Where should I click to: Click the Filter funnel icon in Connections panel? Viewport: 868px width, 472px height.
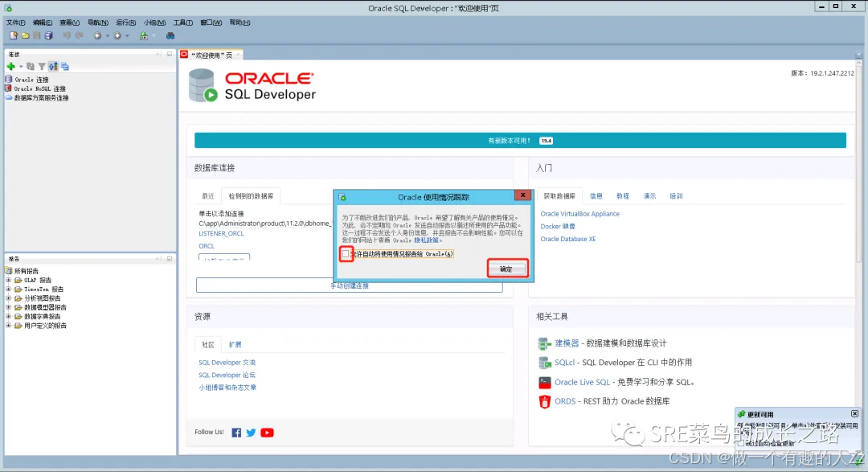coord(42,67)
